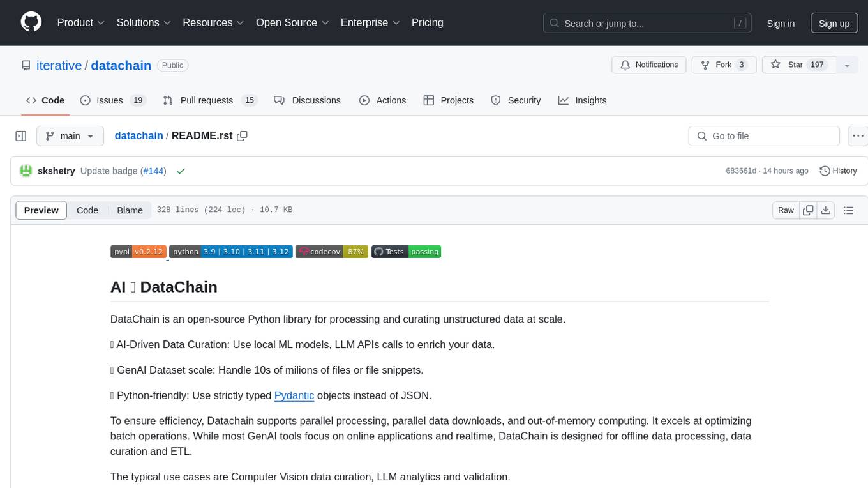Expand the file tree side panel

[20, 136]
